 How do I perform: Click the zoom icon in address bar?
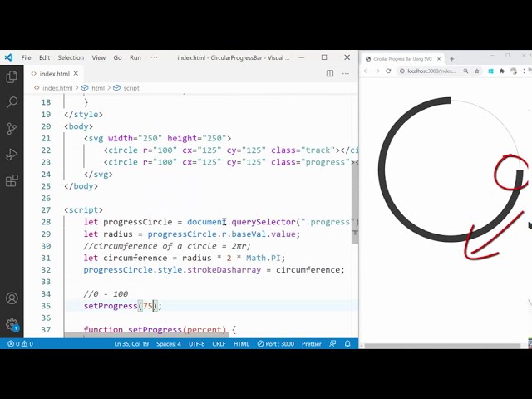465,71
